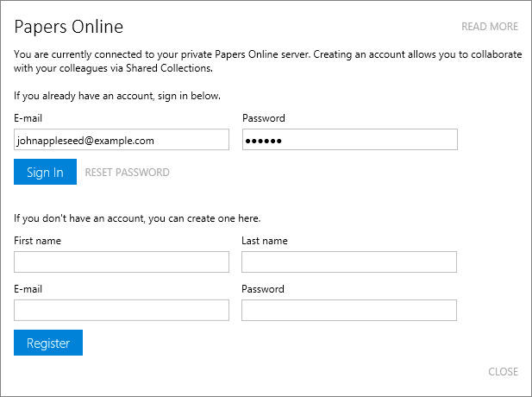Click the registration E-mail field below First name
532x397 pixels.
click(x=122, y=310)
